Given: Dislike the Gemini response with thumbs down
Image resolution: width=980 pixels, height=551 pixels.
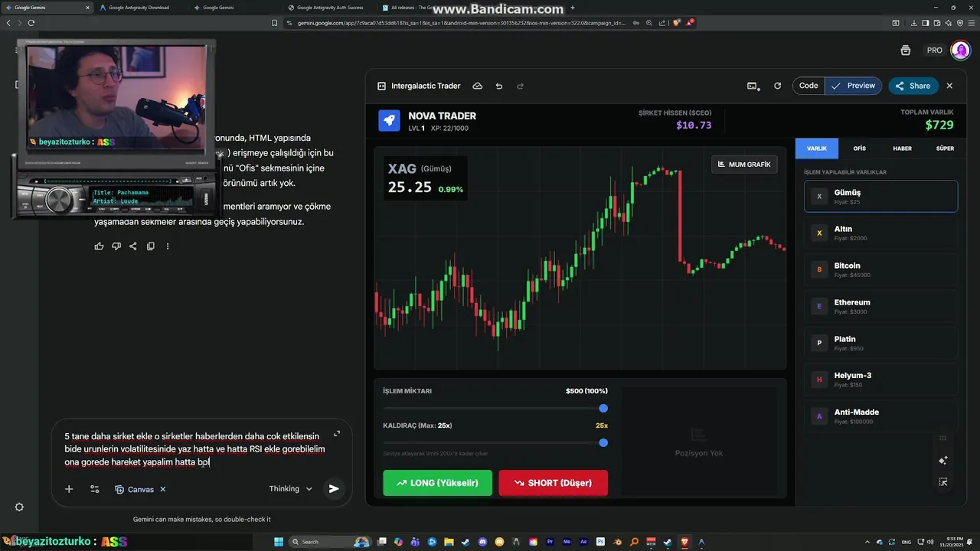Looking at the screenshot, I should coord(116,246).
